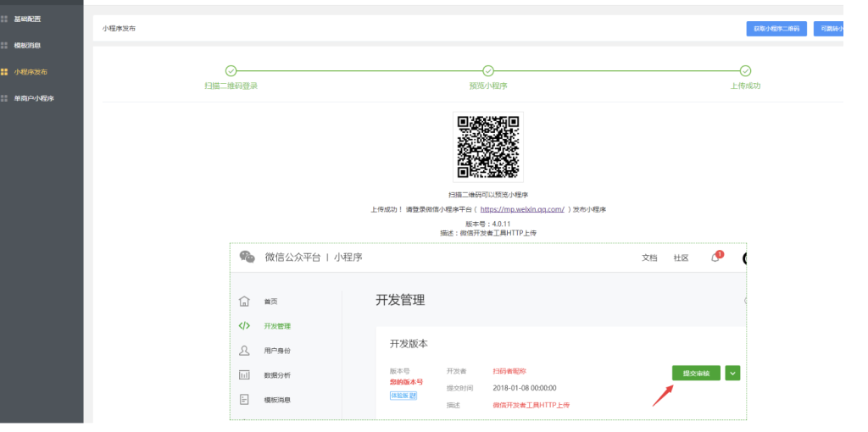868x432 pixels.
Task: Open the 基础配置 sidebar menu item
Action: pos(27,19)
